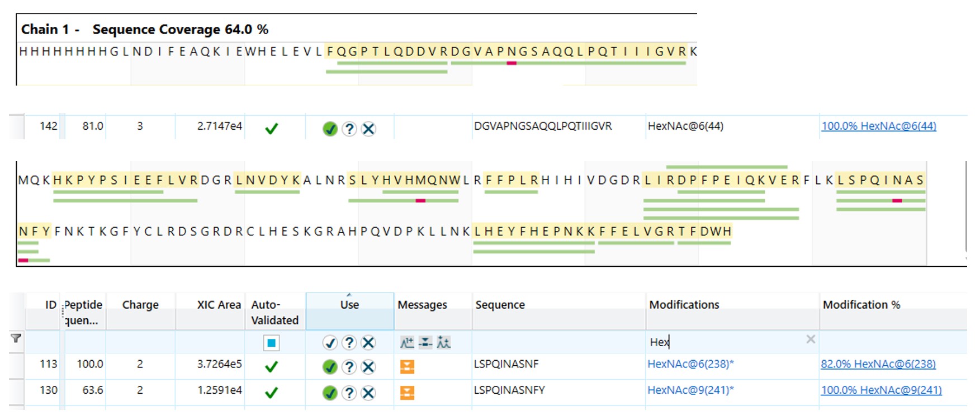Viewport: 980px width, 420px height.
Task: Mark peptide LSPQINASNFY as questionable
Action: [349, 393]
